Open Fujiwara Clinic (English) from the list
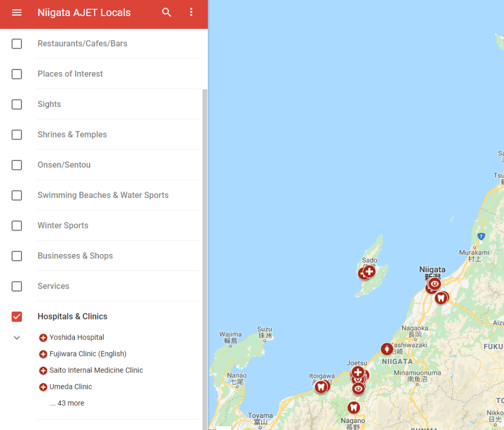The width and height of the screenshot is (504, 430). (x=88, y=354)
